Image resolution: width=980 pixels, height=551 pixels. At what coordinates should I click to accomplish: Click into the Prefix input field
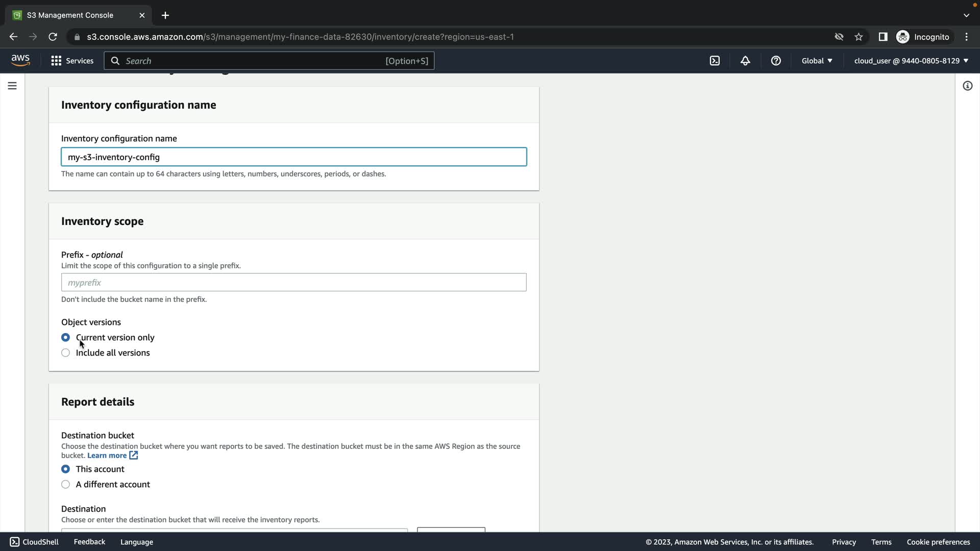click(x=293, y=283)
